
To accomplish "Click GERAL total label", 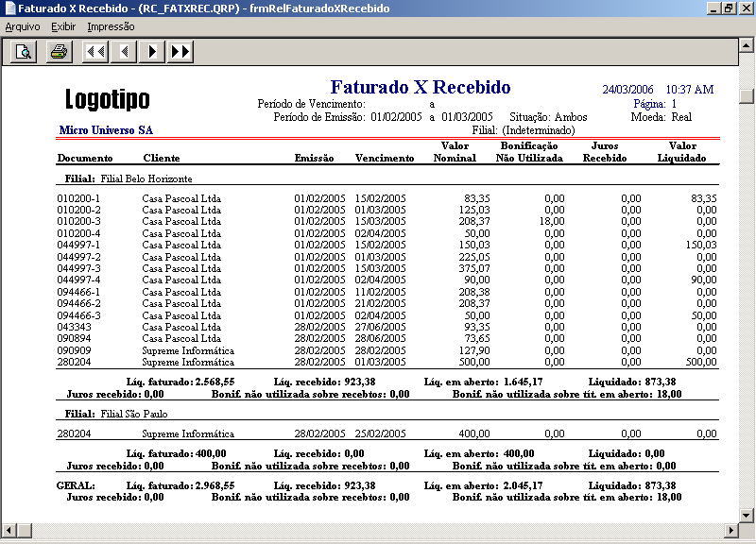I will (x=76, y=485).
